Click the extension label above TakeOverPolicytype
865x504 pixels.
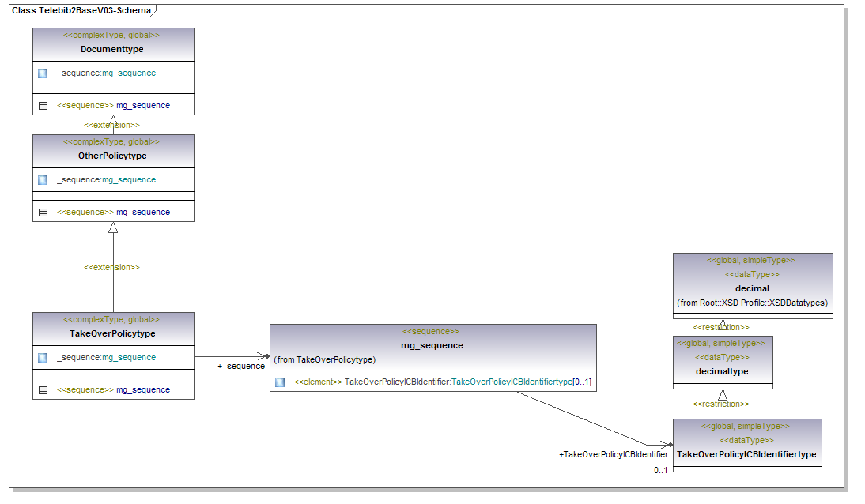point(111,267)
